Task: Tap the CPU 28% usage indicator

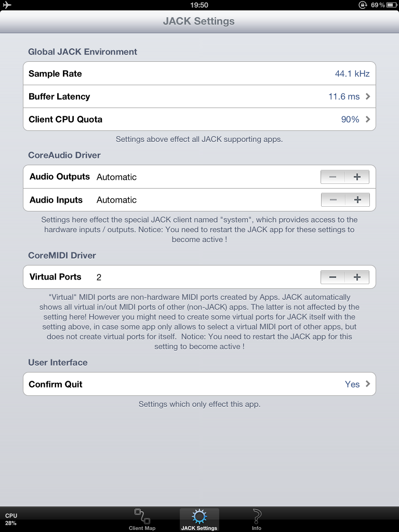Action: (11, 519)
